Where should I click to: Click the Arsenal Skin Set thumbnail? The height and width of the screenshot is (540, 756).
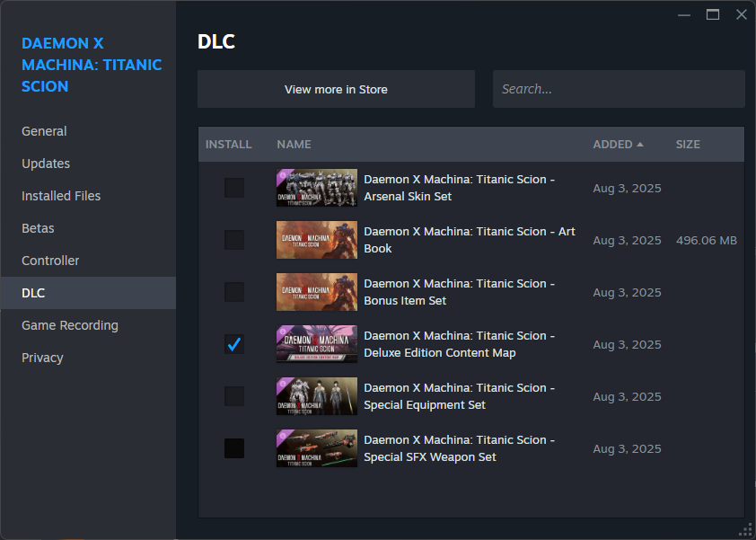(x=317, y=188)
